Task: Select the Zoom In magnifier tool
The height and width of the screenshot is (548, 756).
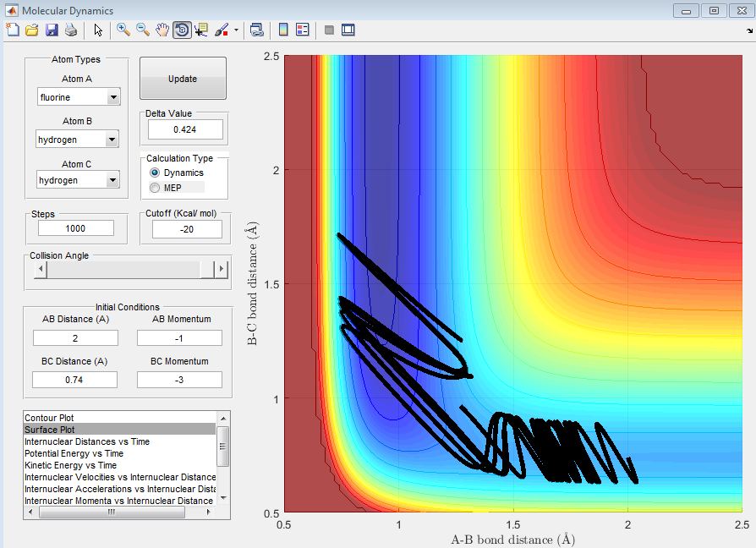Action: tap(123, 30)
